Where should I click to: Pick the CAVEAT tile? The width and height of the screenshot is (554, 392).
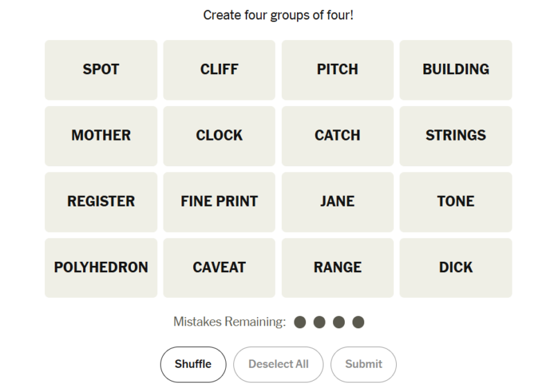tap(219, 267)
